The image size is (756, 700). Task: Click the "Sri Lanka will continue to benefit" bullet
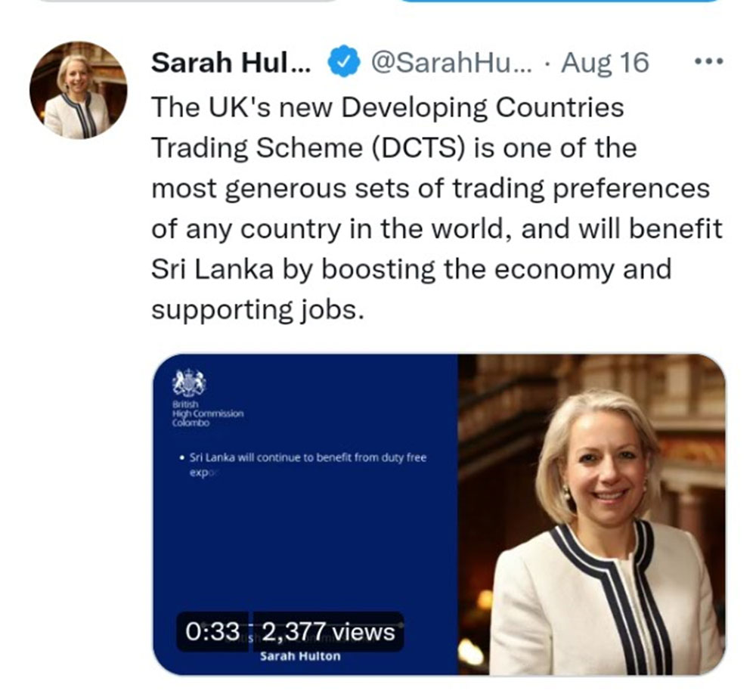pyautogui.click(x=302, y=458)
